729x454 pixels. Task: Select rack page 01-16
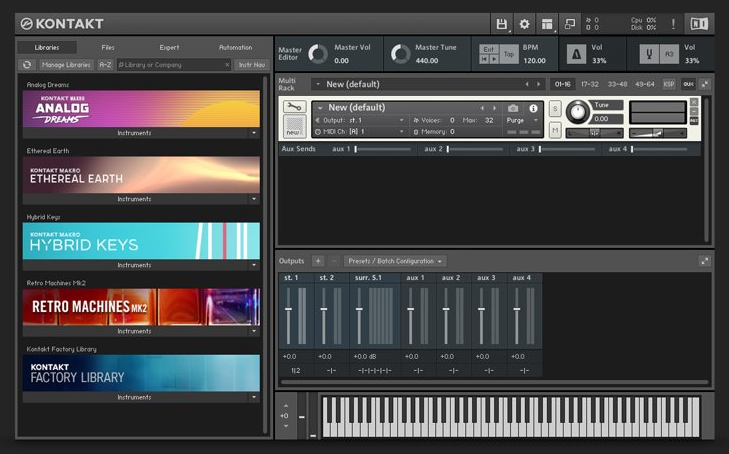563,84
